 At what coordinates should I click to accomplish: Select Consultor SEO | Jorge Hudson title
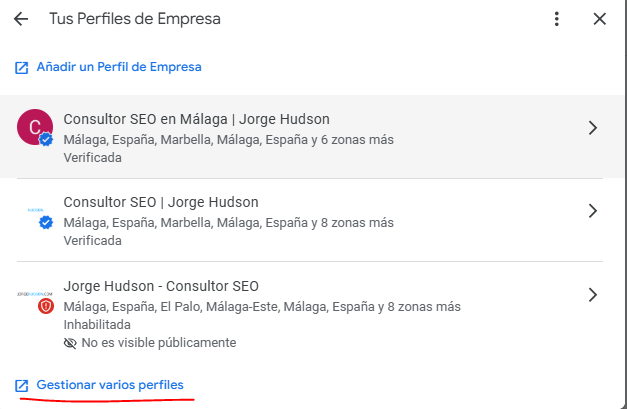161,202
